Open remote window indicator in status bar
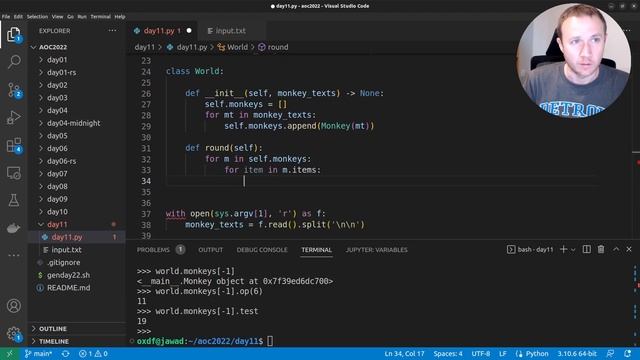Screen dimensions: 640x360 pyautogui.click(x=9, y=354)
